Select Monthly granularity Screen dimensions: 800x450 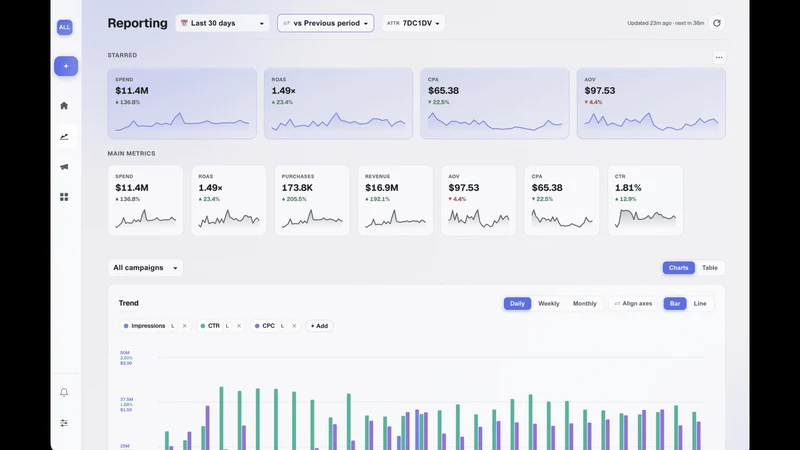[585, 304]
